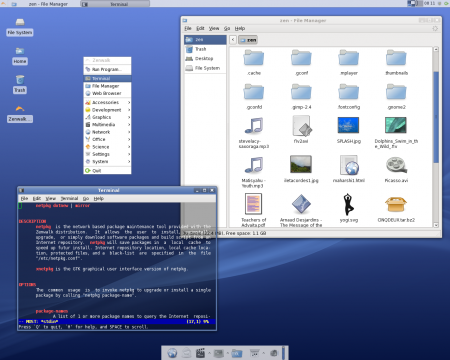Open the file manager View menu
Viewport: 450px width, 360px height.
(x=214, y=28)
